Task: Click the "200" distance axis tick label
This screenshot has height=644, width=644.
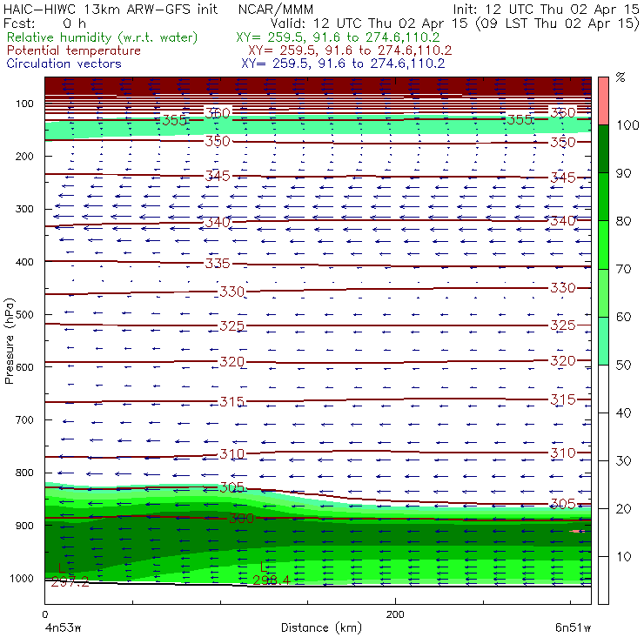Action: [x=395, y=614]
